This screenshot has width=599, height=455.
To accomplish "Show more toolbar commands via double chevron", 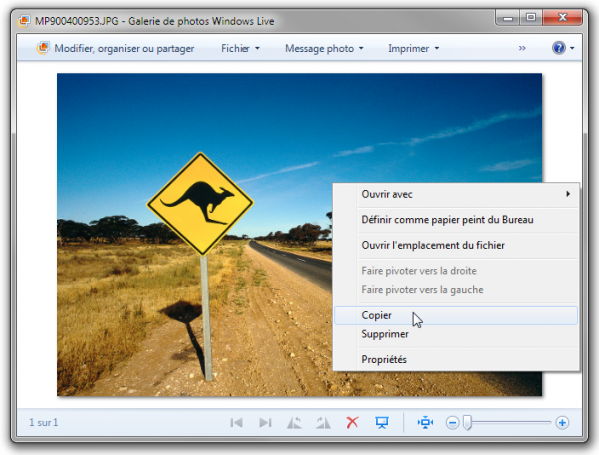I will pyautogui.click(x=522, y=48).
